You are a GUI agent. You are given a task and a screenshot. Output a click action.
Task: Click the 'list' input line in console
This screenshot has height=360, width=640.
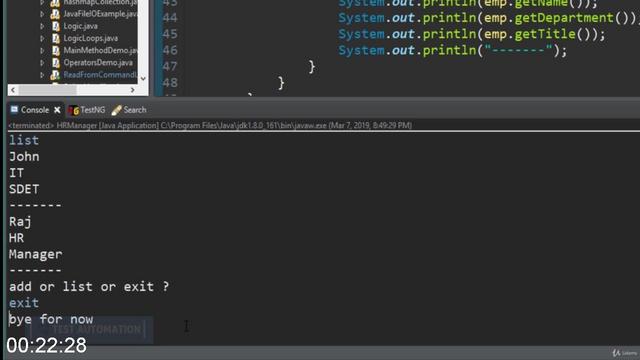(24, 140)
